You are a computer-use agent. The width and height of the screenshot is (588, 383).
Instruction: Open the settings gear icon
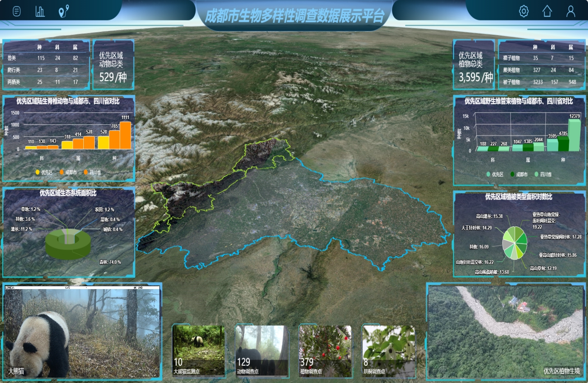(524, 11)
